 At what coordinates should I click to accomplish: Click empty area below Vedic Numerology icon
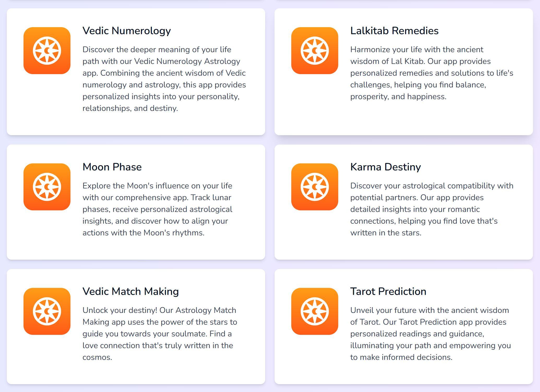point(47,104)
